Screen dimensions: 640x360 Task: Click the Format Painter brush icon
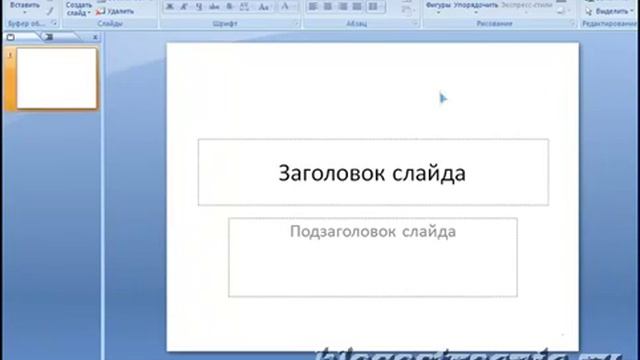49,11
